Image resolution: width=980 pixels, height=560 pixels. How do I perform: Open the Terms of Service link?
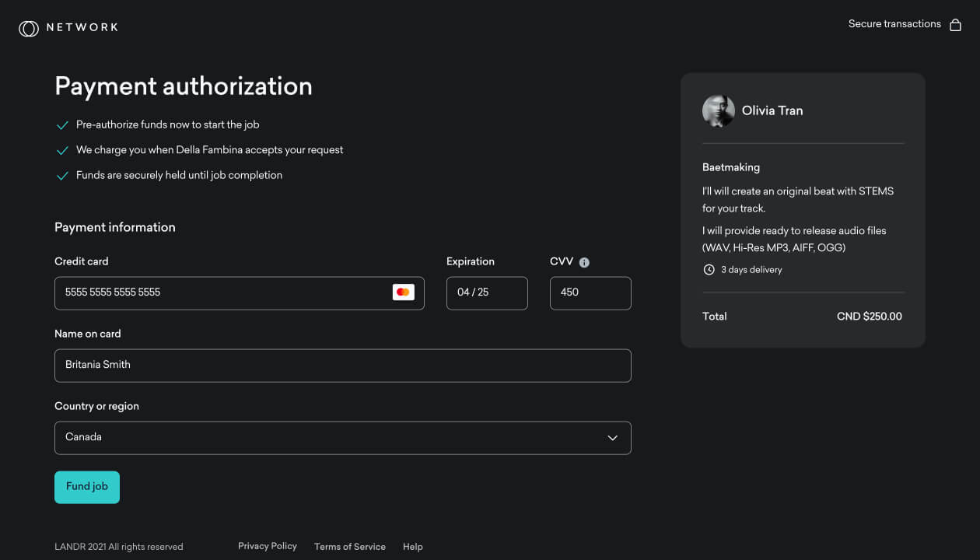click(350, 547)
